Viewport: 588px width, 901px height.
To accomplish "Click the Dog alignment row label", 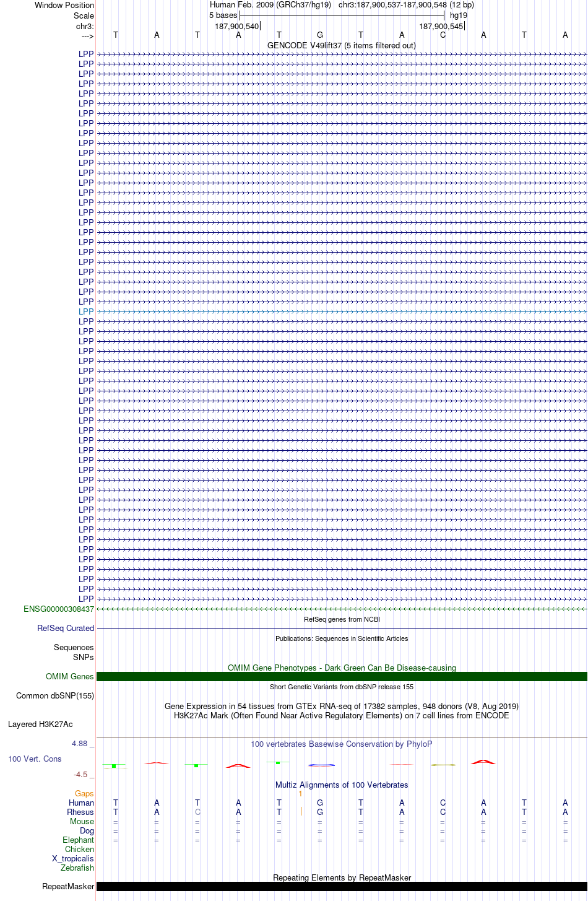I will [87, 830].
